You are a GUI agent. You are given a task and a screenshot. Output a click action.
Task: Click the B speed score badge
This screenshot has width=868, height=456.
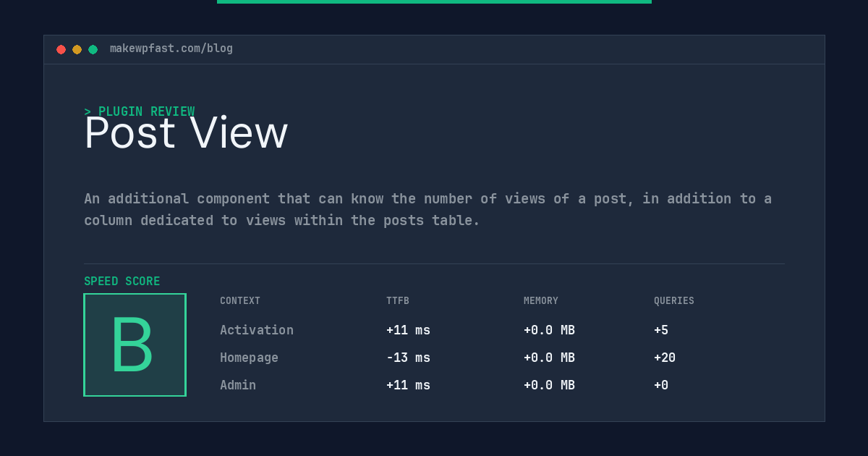coord(135,345)
